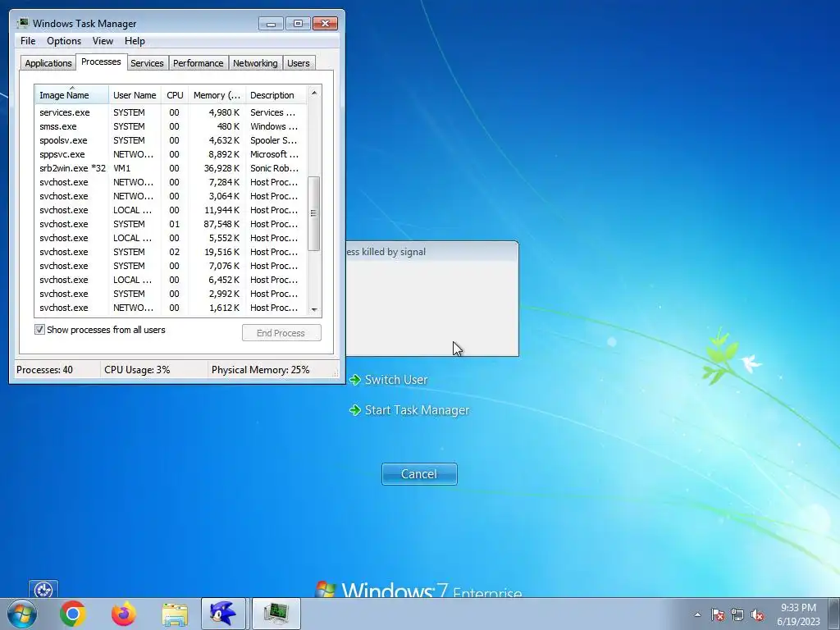Sort by CPU column header
This screenshot has width=840, height=630.
[x=175, y=95]
